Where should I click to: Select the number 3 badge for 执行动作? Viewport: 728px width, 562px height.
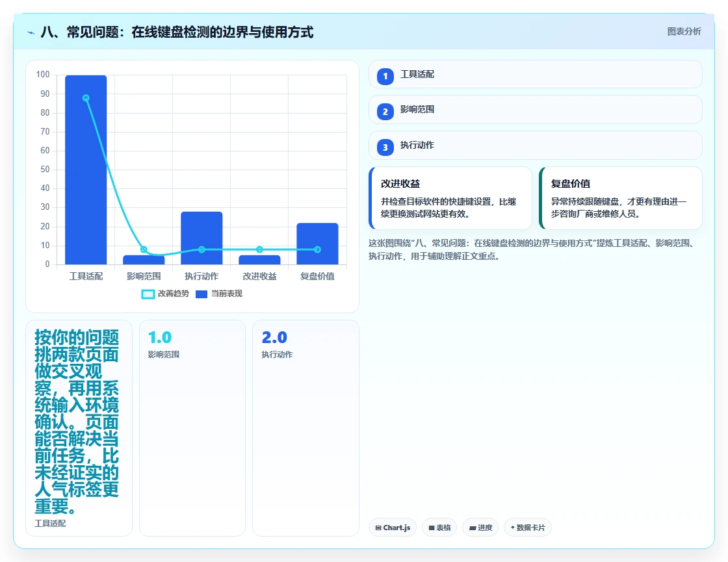385,147
